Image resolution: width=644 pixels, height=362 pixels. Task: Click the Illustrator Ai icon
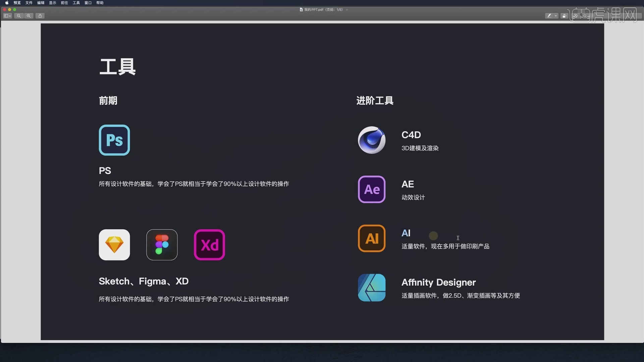point(372,238)
